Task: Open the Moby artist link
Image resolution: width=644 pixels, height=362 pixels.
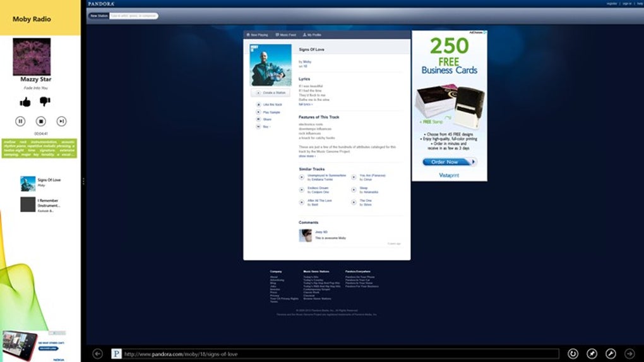Action: click(x=307, y=62)
